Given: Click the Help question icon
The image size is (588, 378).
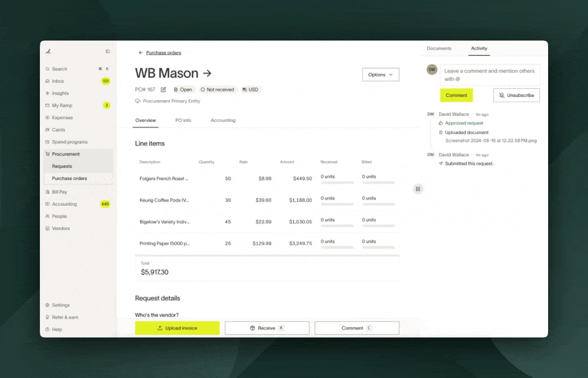Looking at the screenshot, I should click(47, 330).
